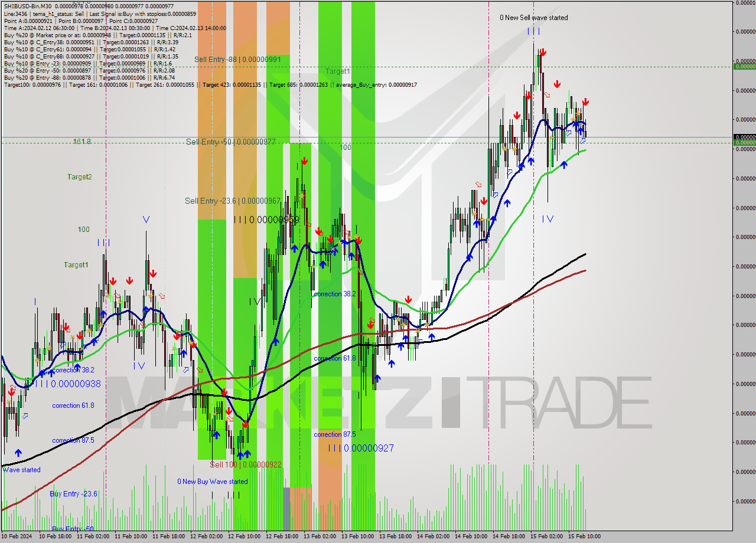Click the Buy %10 @ C_Entry61 line
This screenshot has width=756, height=543.
click(x=89, y=49)
